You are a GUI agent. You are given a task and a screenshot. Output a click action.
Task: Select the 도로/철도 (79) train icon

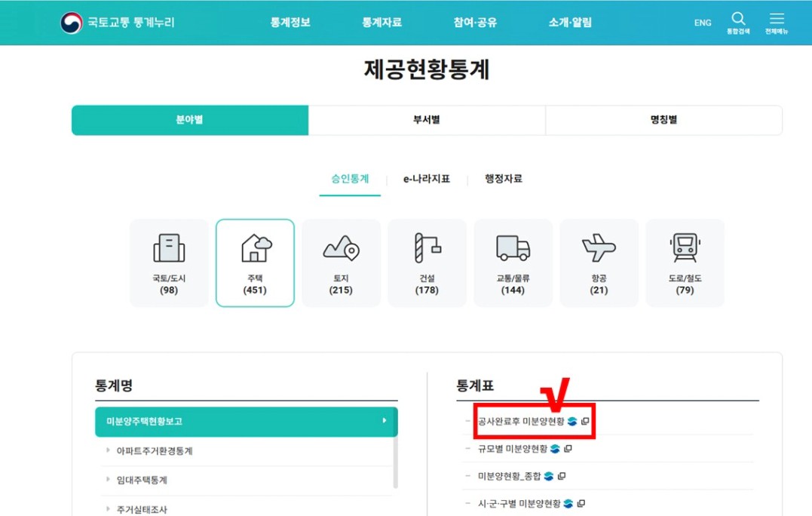coord(685,263)
